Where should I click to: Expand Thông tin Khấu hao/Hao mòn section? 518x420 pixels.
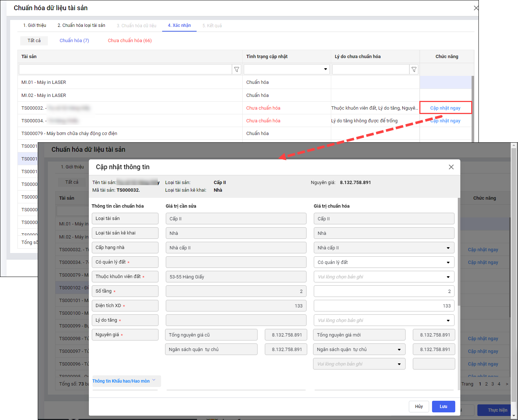[124, 381]
